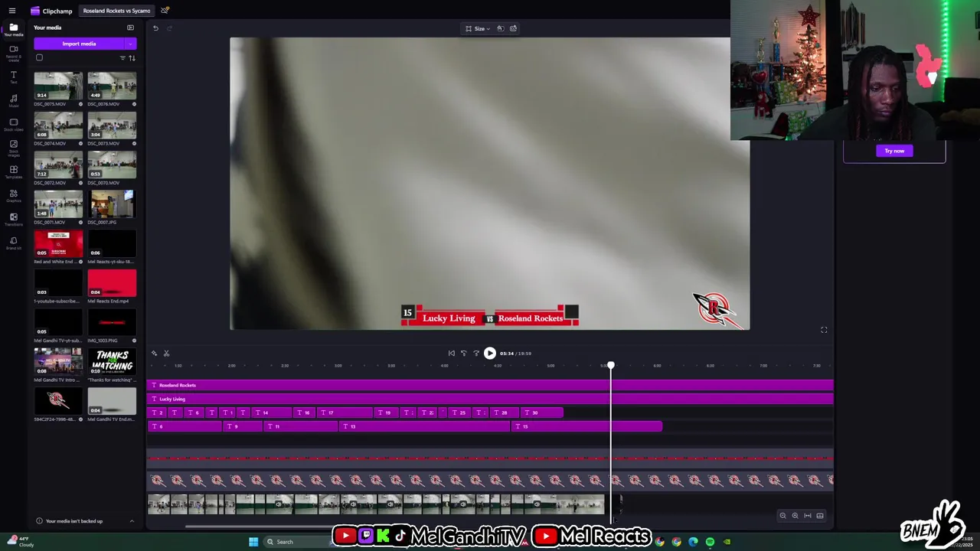This screenshot has width=980, height=551.
Task: Skip back to timeline start
Action: pos(451,353)
